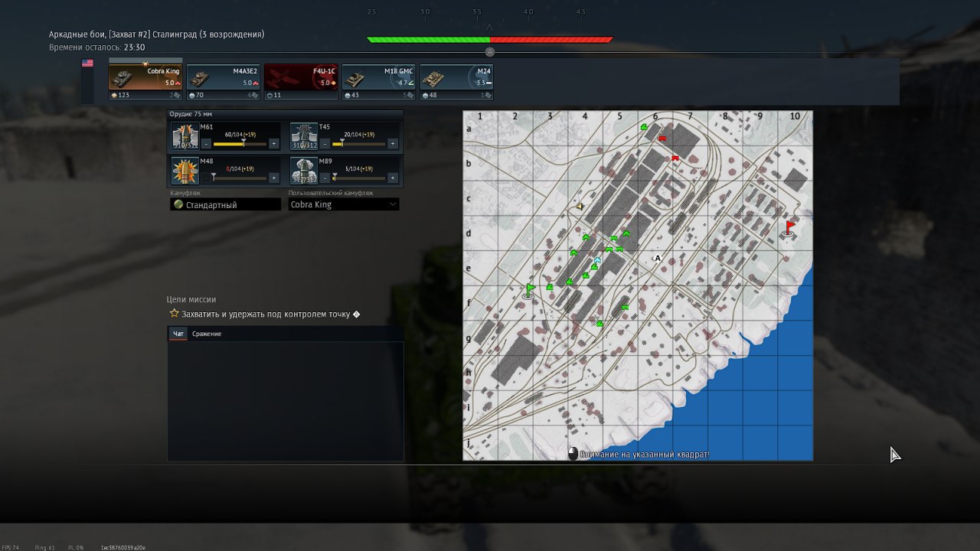Choose the F4U-1C aircraft card
The width and height of the screenshot is (980, 551).
point(301,82)
